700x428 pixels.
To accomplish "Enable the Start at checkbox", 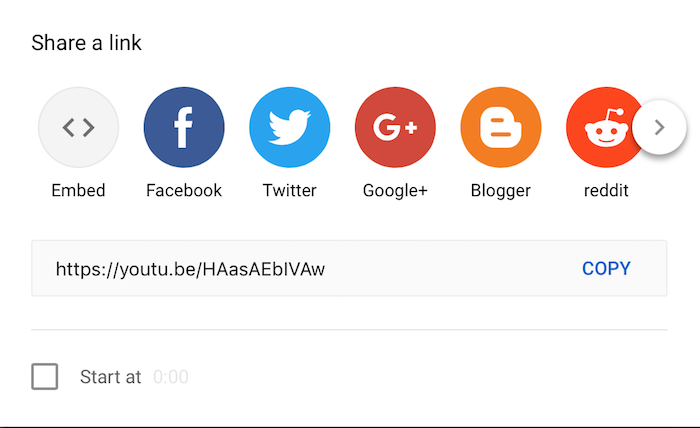I will tap(45, 376).
